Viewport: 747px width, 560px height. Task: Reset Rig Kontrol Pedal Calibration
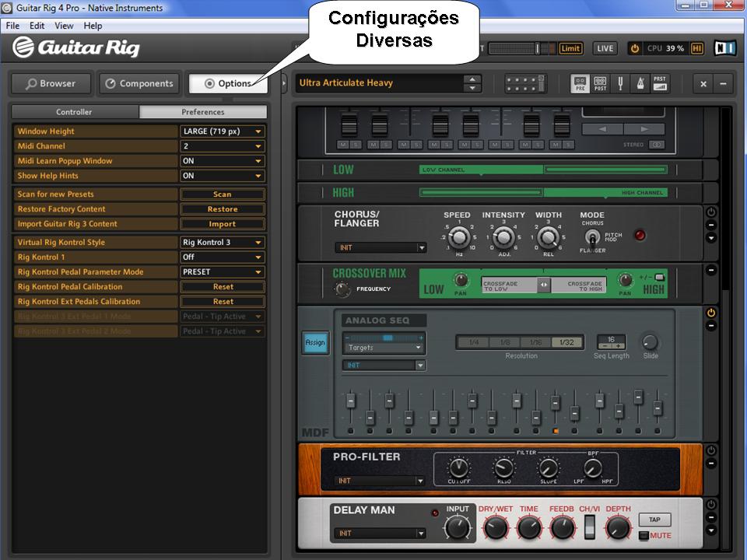222,287
